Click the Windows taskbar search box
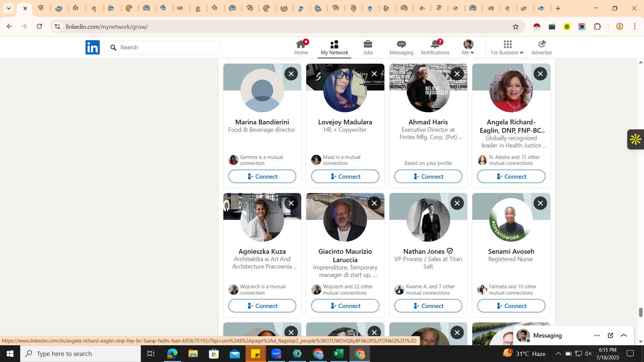The width and height of the screenshot is (644, 362). pos(80,354)
